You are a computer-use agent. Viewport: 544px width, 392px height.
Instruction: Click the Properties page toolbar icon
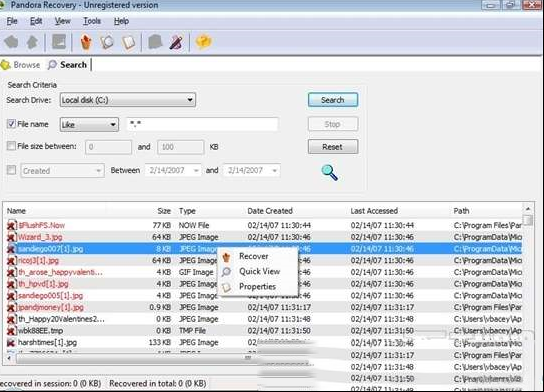click(x=129, y=43)
